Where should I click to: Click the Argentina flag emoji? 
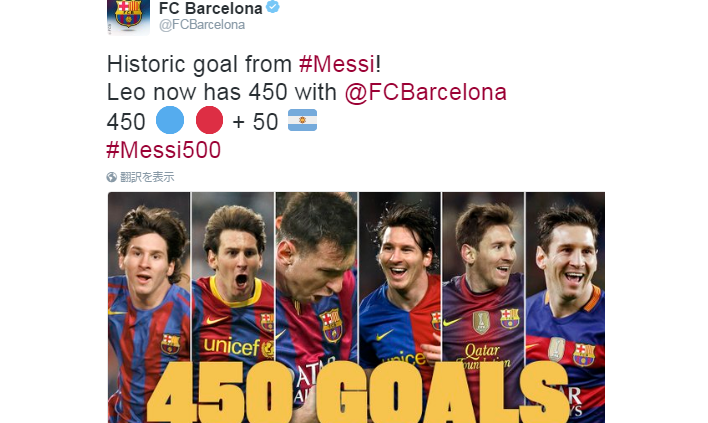point(302,120)
